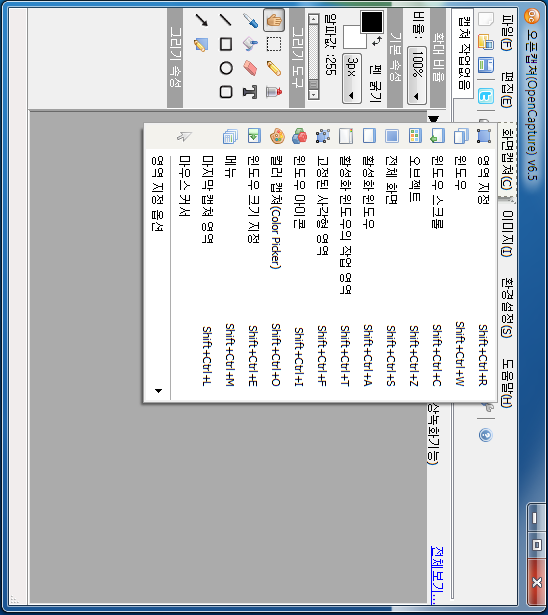
Task: Select the arrow line tool
Action: (202, 20)
